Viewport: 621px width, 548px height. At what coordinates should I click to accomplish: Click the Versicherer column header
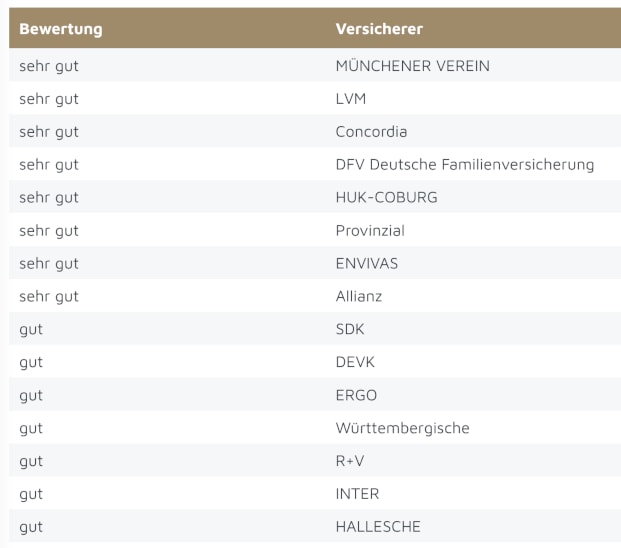379,29
